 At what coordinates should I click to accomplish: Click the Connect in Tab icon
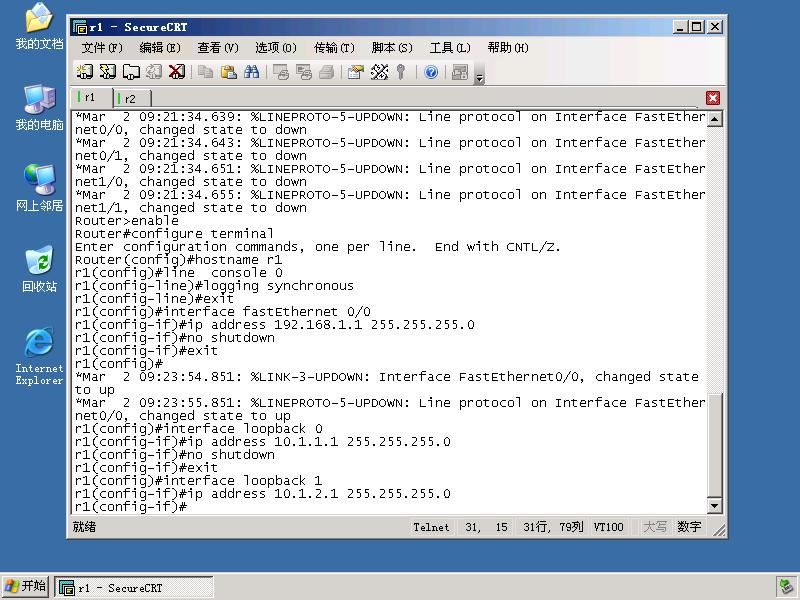[131, 72]
